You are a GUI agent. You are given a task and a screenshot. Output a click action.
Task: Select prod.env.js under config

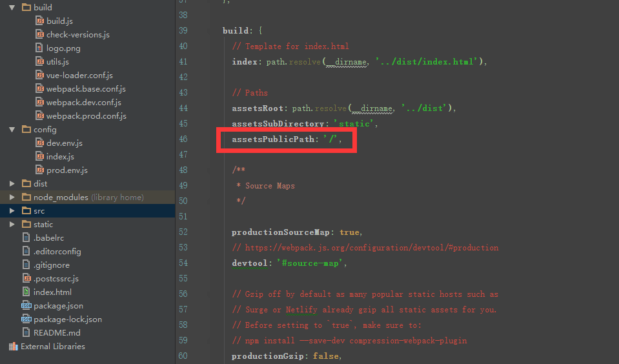(67, 170)
